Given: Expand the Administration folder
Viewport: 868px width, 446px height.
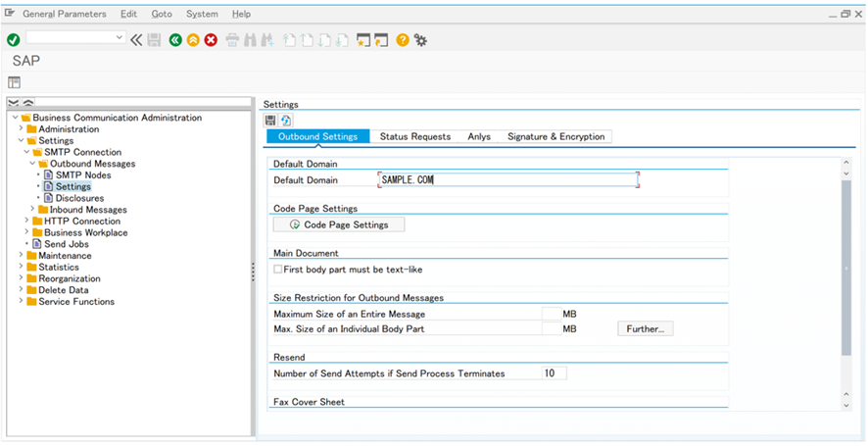Looking at the screenshot, I should [21, 128].
